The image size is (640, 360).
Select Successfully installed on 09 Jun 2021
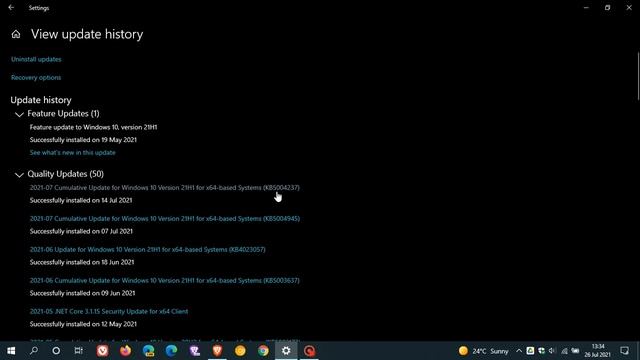coord(82,293)
